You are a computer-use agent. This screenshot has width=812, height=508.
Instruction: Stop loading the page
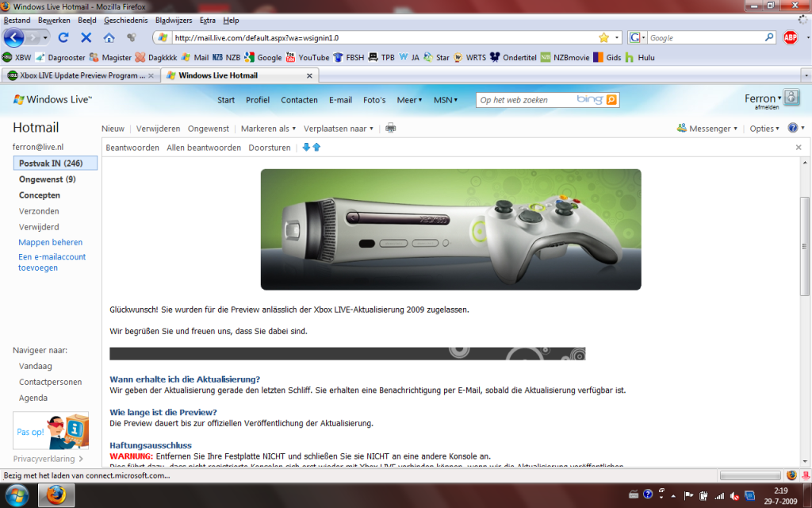tap(86, 37)
